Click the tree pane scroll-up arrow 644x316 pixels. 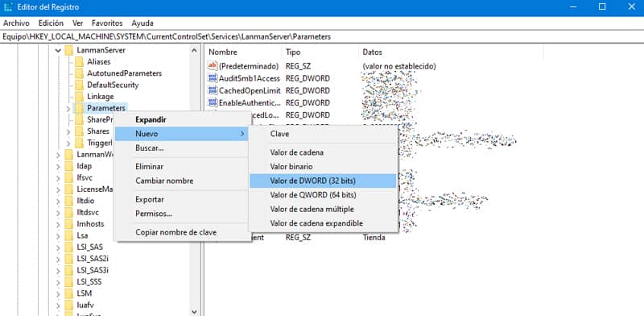pyautogui.click(x=194, y=50)
